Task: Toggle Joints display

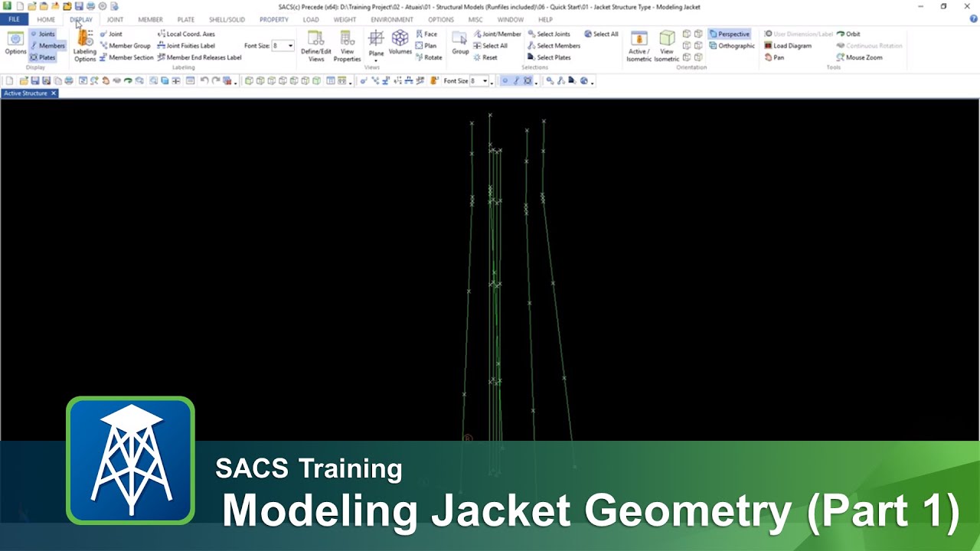Action: tap(42, 34)
